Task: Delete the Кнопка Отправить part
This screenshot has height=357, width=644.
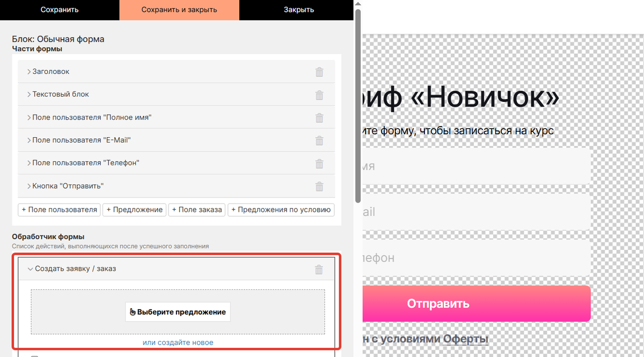Action: pyautogui.click(x=319, y=187)
